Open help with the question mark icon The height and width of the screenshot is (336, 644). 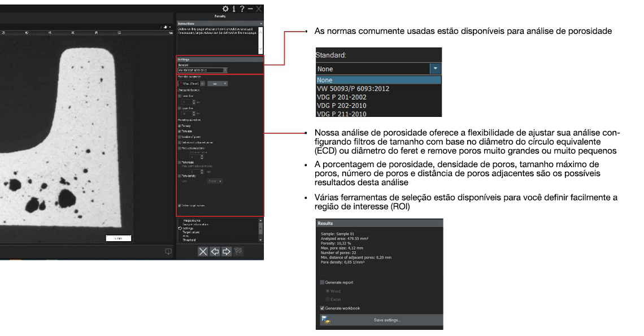click(242, 8)
